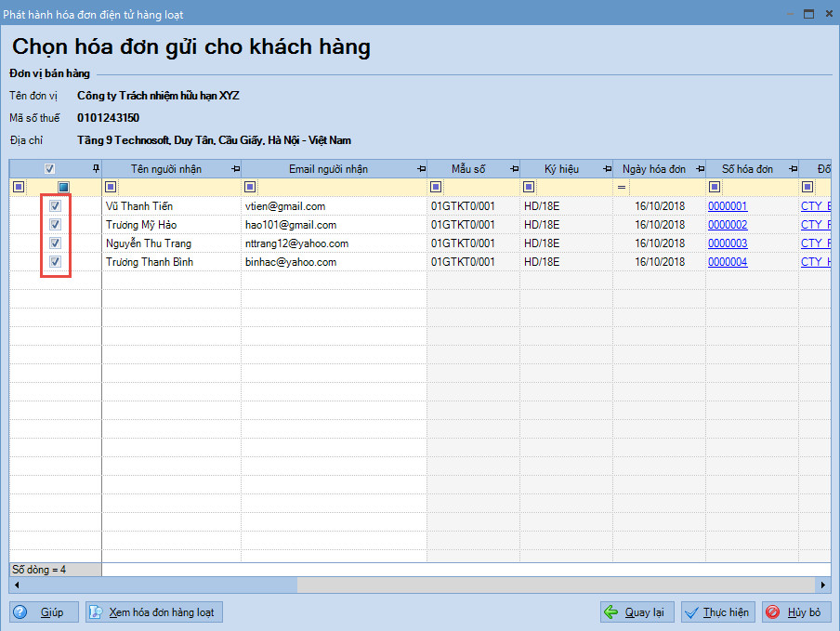Click the filter icon under Số hóa đơn

pyautogui.click(x=714, y=187)
